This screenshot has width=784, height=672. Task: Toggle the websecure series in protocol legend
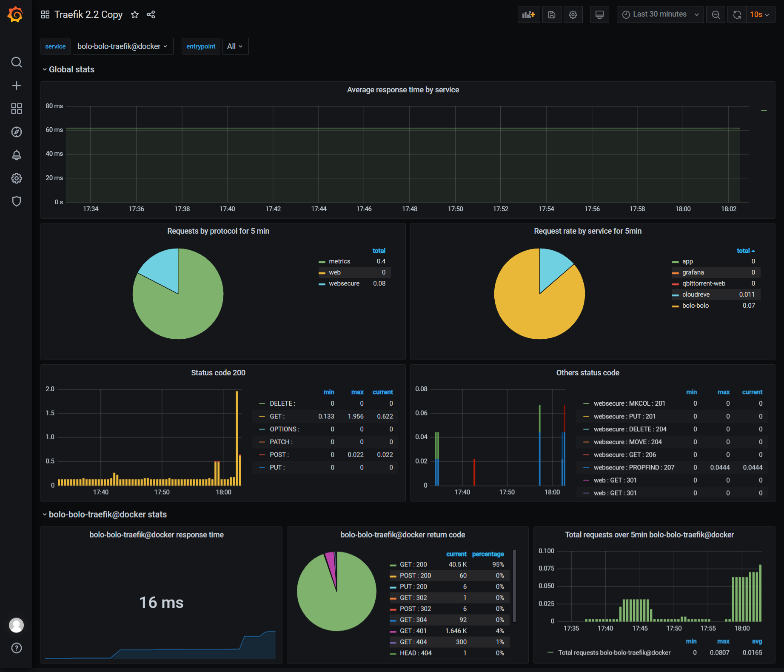point(344,283)
